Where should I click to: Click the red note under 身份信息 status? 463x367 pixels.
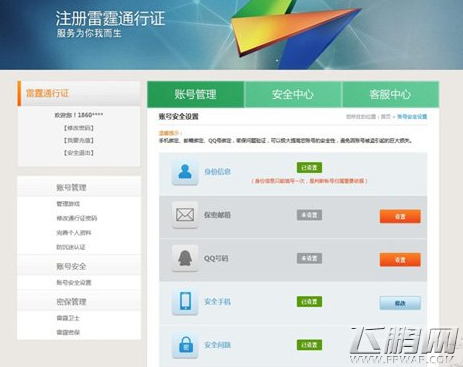coord(309,181)
